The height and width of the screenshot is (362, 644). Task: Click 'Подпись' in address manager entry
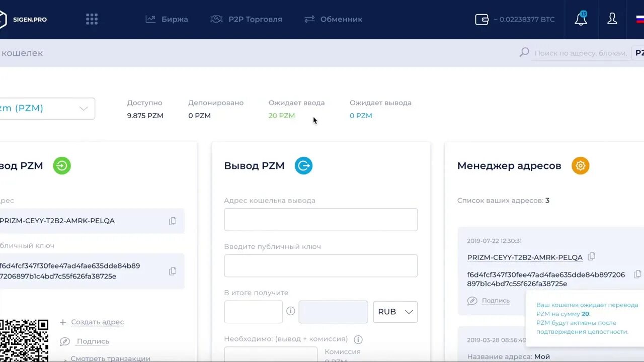point(496,301)
